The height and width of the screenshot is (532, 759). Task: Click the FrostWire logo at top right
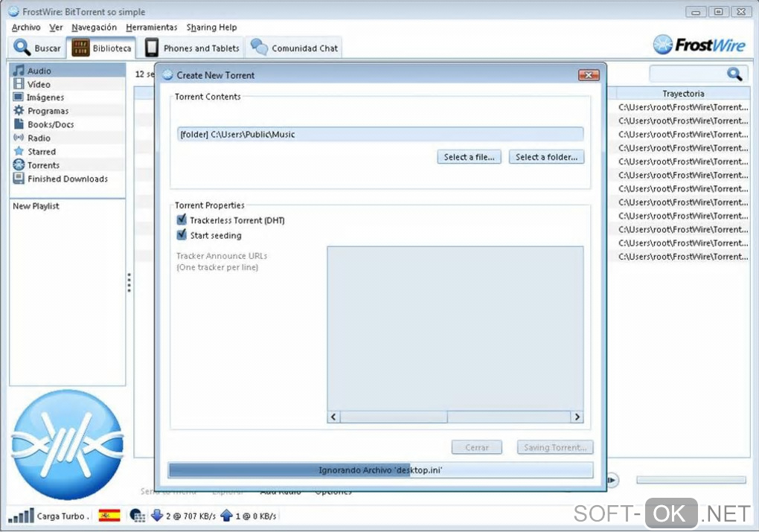pos(699,45)
